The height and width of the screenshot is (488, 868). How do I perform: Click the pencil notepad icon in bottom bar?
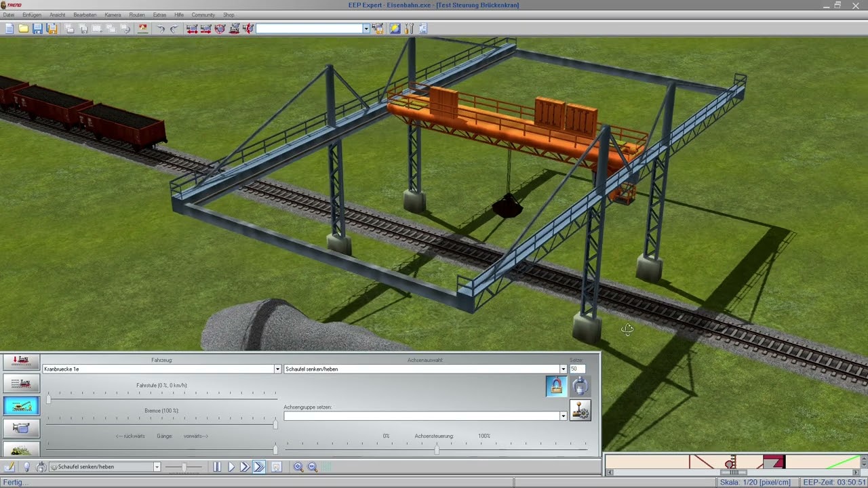tap(9, 467)
